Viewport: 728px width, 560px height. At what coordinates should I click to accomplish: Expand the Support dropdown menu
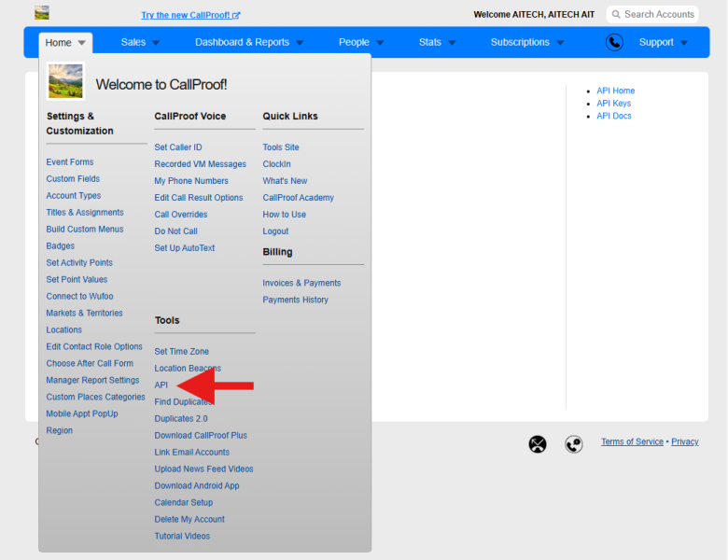[x=663, y=42]
